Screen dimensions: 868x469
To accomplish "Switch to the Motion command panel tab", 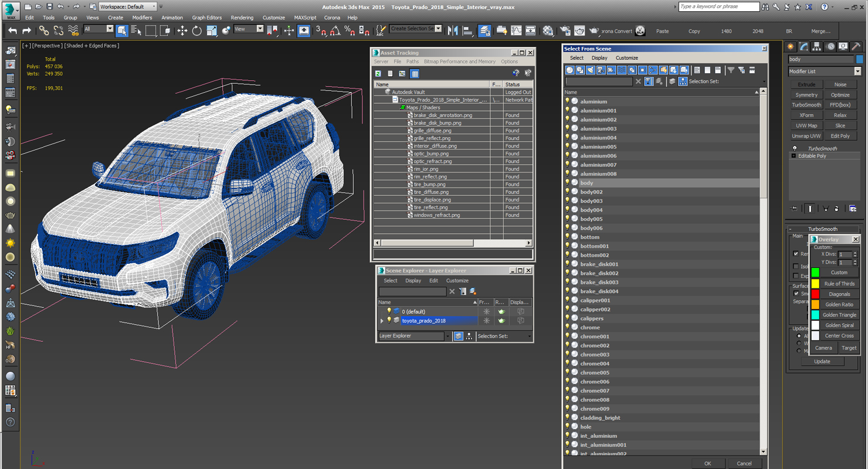I will pos(830,46).
